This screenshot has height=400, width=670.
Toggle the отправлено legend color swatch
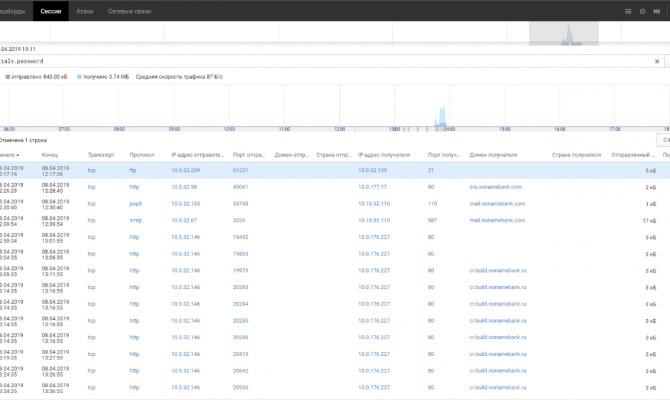[x=7, y=77]
